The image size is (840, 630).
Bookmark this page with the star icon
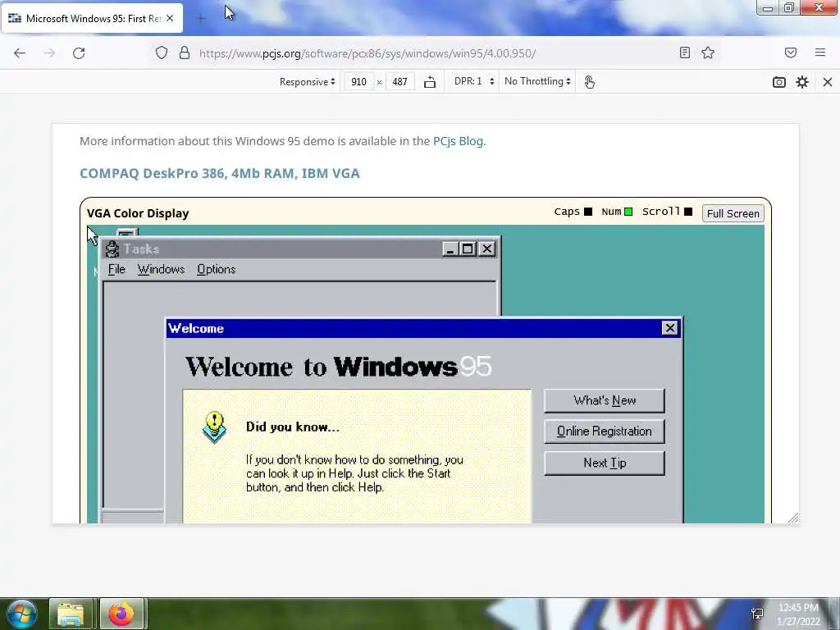(x=708, y=52)
